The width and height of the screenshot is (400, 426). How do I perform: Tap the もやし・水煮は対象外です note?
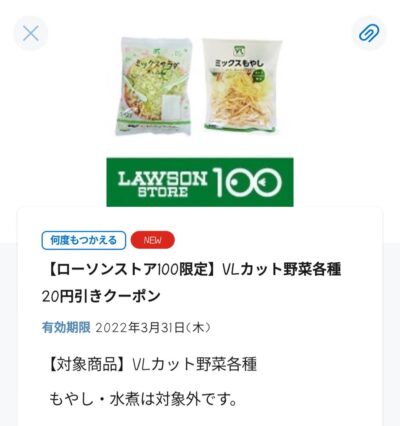pyautogui.click(x=143, y=399)
